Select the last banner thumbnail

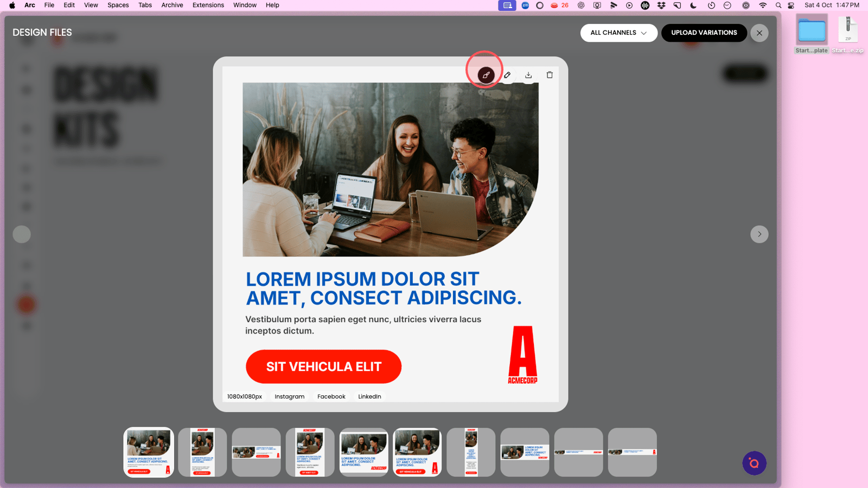coord(632,452)
